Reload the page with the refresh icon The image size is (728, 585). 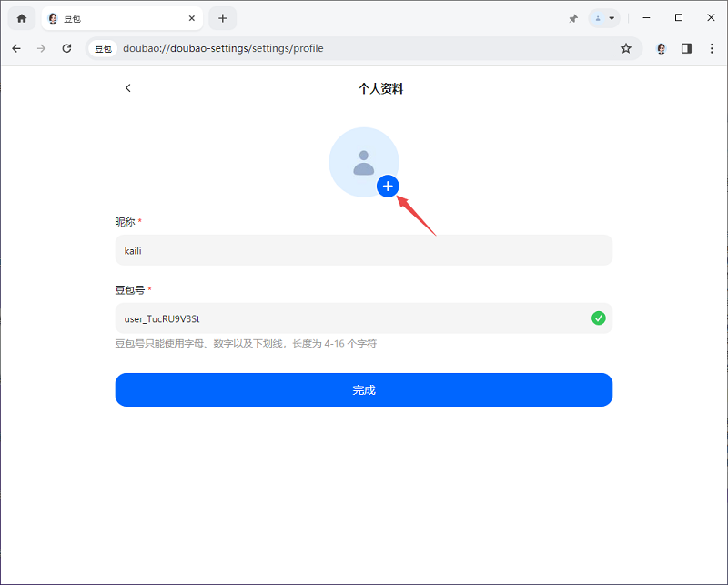66,48
